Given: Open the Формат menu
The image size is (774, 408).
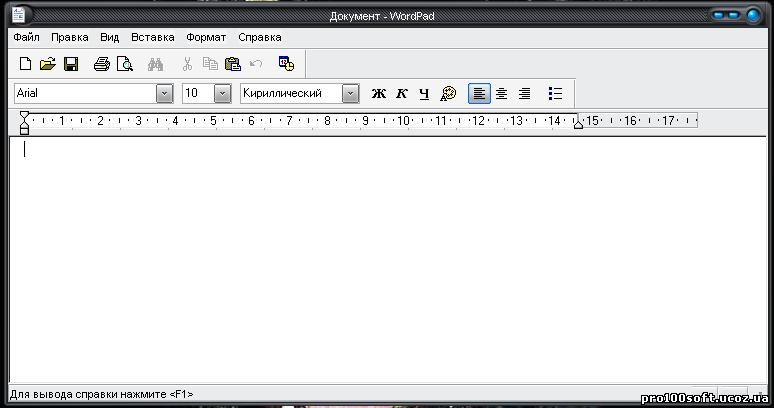Looking at the screenshot, I should click(206, 37).
